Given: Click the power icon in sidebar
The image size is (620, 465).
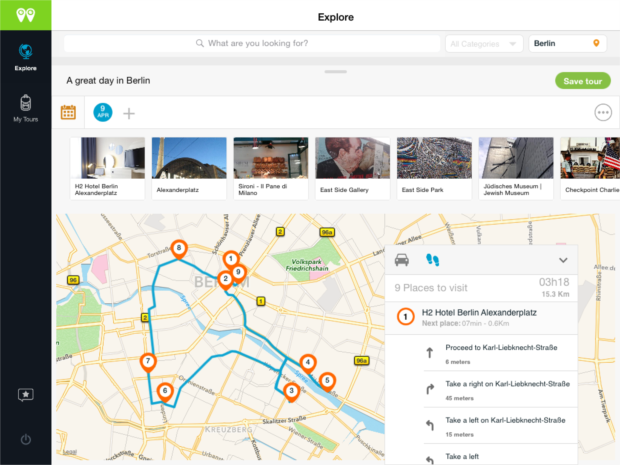Looking at the screenshot, I should click(x=25, y=440).
